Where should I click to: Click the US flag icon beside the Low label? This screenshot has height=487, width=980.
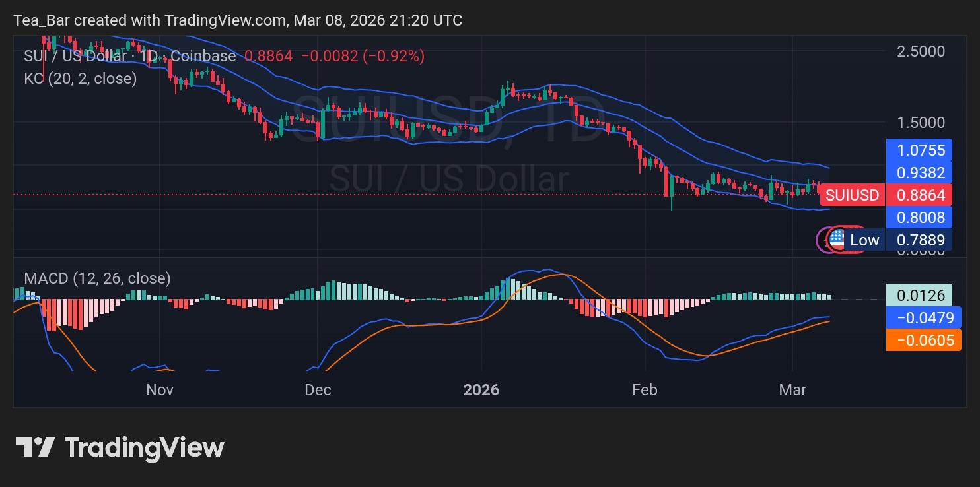pos(837,240)
